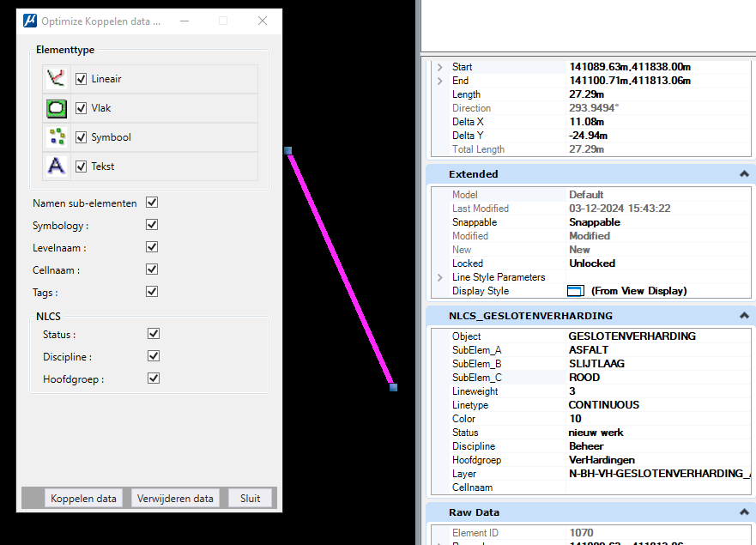756x545 pixels.
Task: Click the Vlak shape icon
Action: tap(57, 108)
